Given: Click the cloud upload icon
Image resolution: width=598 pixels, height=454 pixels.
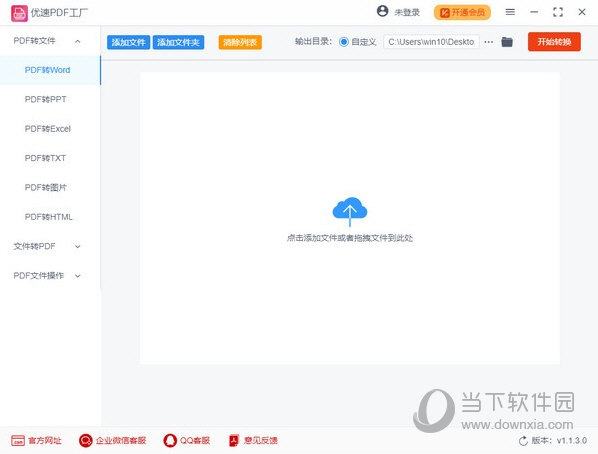Looking at the screenshot, I should pyautogui.click(x=350, y=211).
